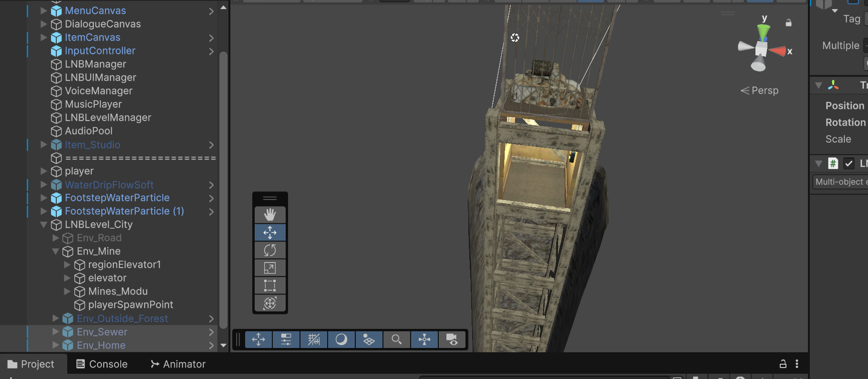The height and width of the screenshot is (379, 868).
Task: Toggle the script component enabled checkbox
Action: pos(849,164)
